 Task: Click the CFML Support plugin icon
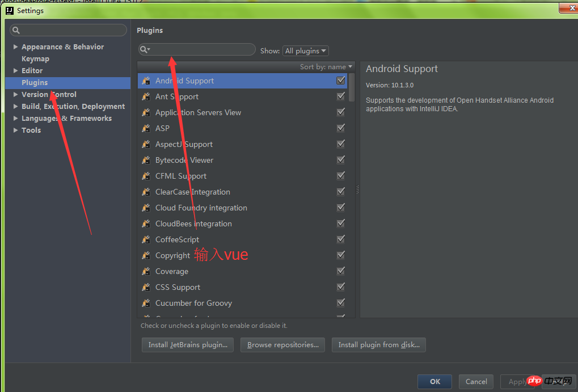pos(146,176)
